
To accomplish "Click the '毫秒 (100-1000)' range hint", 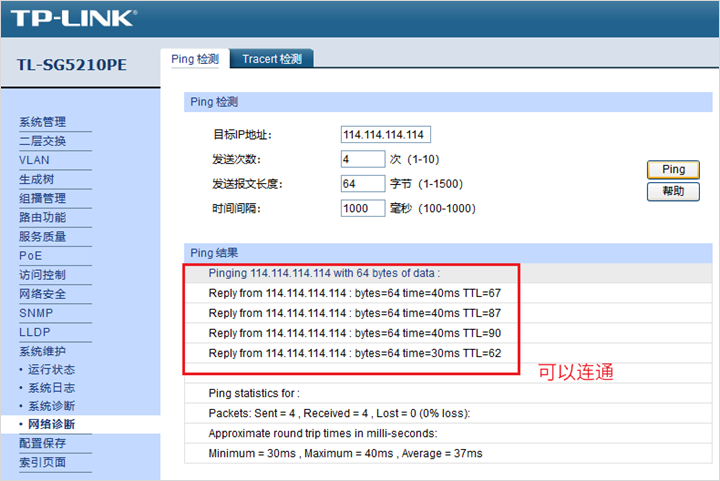I will click(x=433, y=209).
